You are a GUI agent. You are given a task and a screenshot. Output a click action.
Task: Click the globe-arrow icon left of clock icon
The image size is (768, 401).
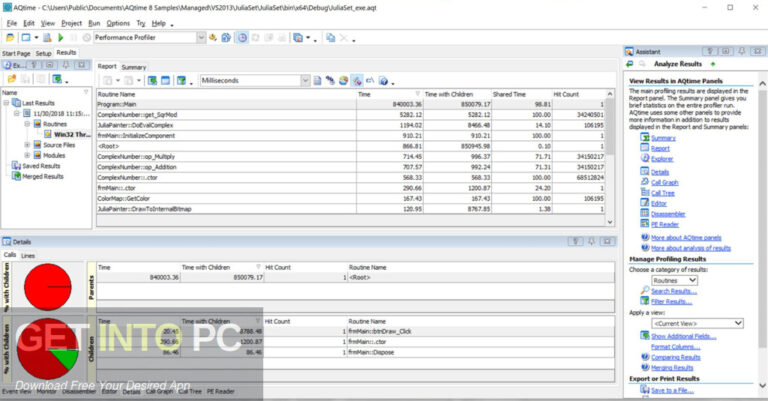pos(226,38)
